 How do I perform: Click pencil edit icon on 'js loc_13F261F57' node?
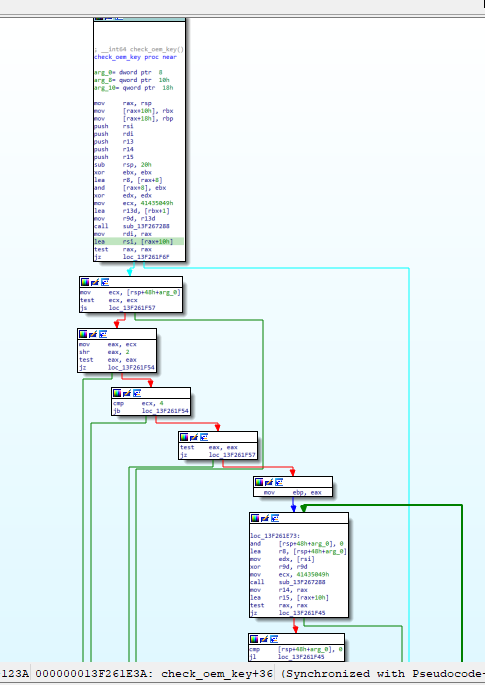(x=95, y=282)
